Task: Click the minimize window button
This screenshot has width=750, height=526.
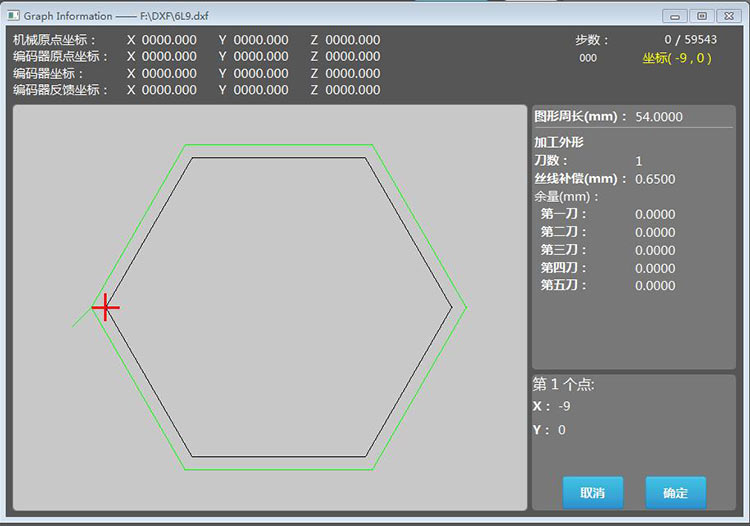Action: 675,16
